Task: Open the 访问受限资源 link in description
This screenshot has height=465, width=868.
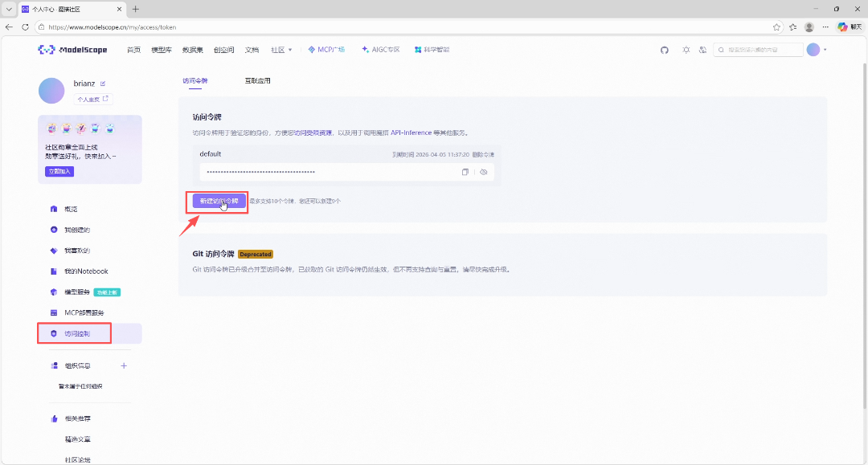Action: coord(313,133)
